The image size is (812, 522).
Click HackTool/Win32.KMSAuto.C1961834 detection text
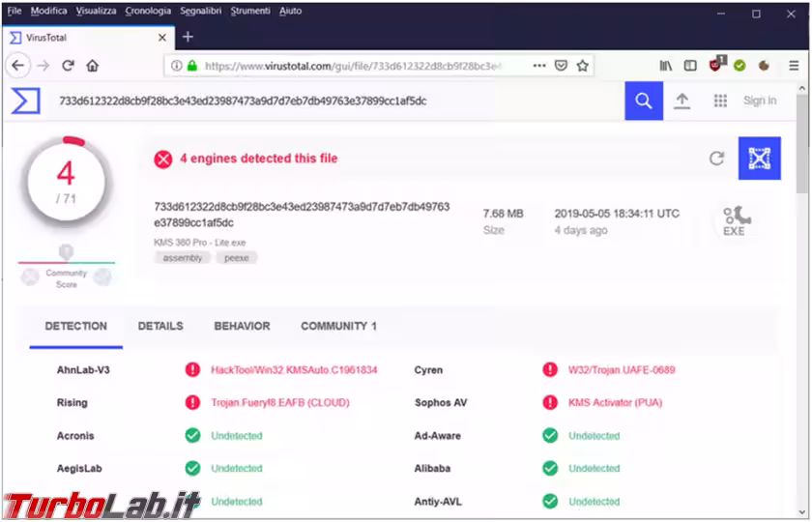point(294,369)
